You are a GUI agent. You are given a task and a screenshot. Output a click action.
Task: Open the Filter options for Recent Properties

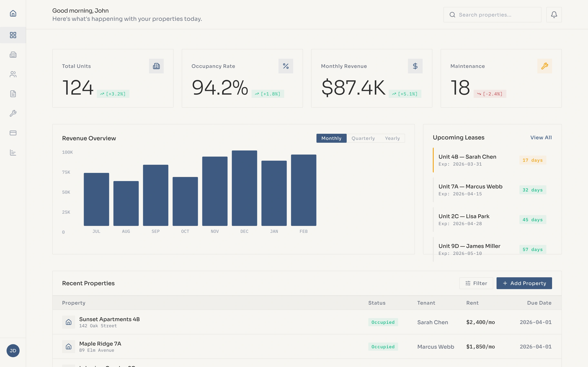click(x=476, y=283)
